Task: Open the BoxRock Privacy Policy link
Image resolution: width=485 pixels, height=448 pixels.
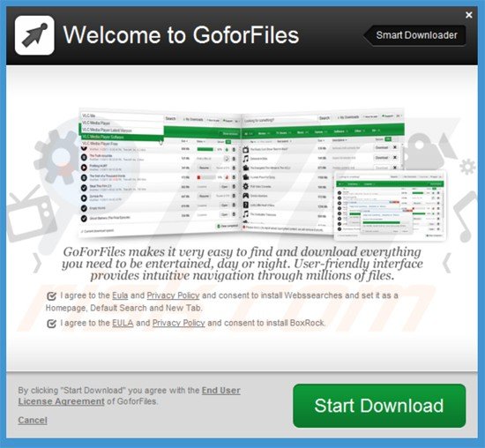Action: 179,323
